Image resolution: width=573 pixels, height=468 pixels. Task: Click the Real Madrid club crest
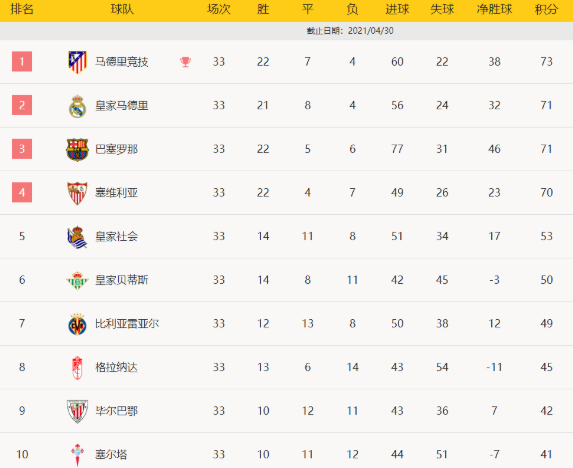pyautogui.click(x=77, y=106)
